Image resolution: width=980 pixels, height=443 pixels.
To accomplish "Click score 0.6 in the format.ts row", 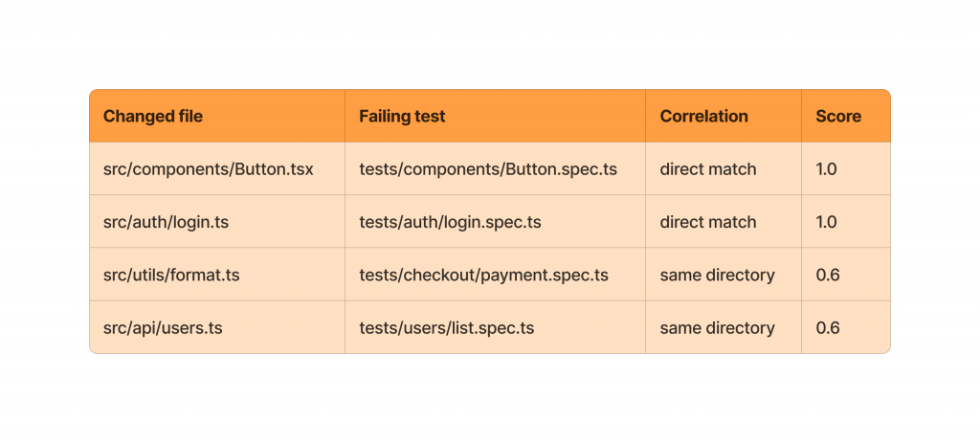I will coord(828,276).
